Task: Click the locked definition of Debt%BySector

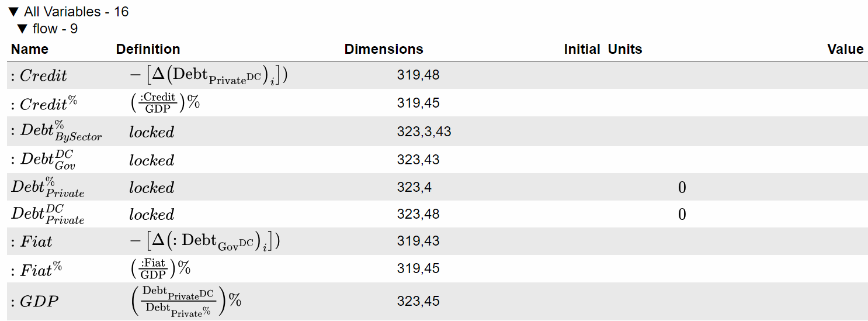Action: tap(152, 132)
